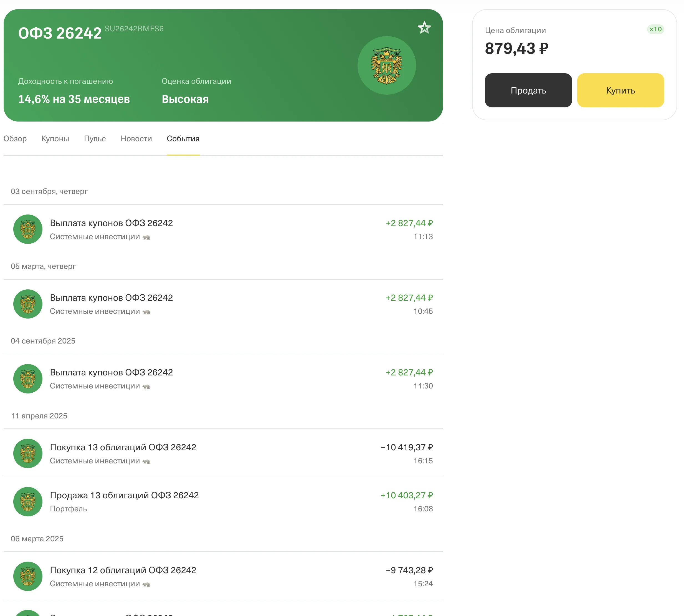Click 'Системные инвестиции' in the 15:24 row
Screen dimensions: 684x616
click(95, 584)
